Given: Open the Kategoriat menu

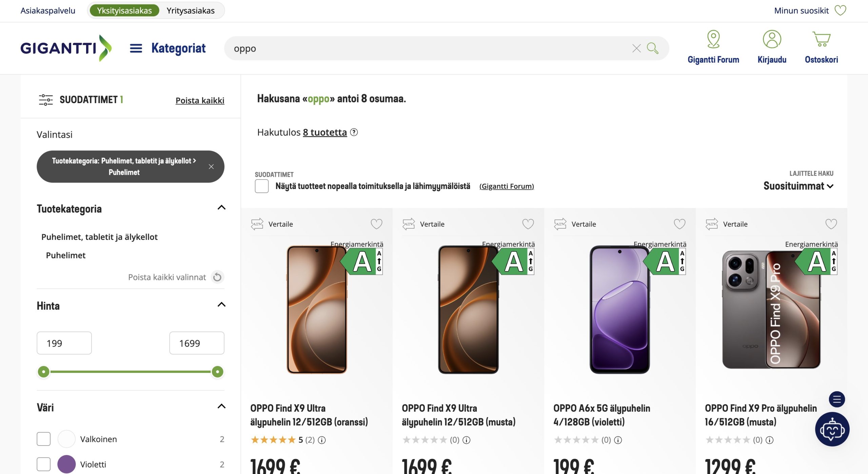Looking at the screenshot, I should tap(167, 48).
